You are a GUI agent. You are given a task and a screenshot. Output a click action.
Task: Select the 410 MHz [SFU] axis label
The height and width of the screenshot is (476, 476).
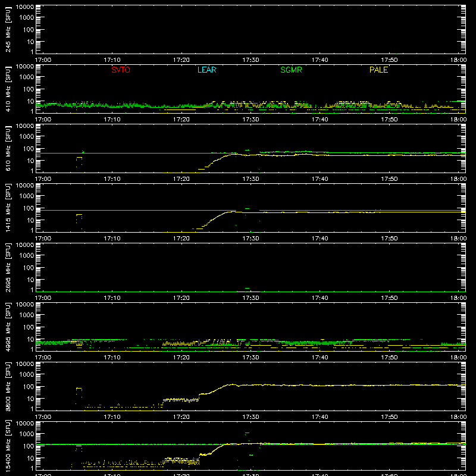(x=8, y=89)
